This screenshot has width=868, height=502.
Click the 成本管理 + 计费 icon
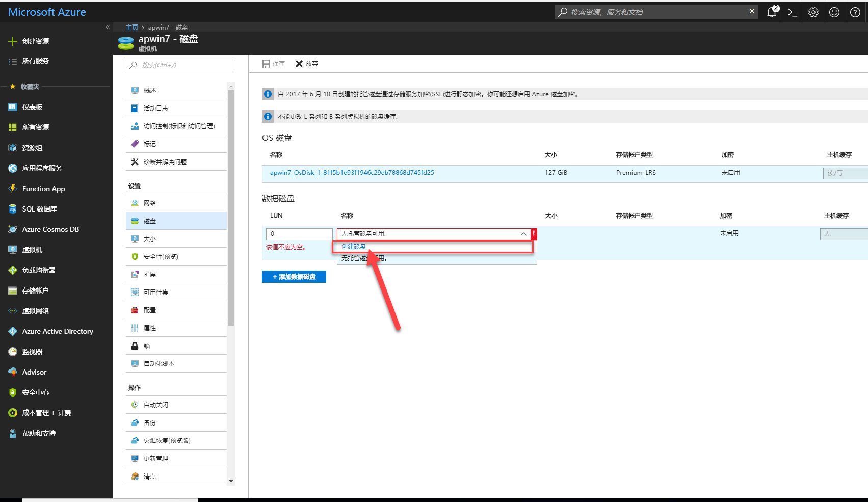point(13,413)
